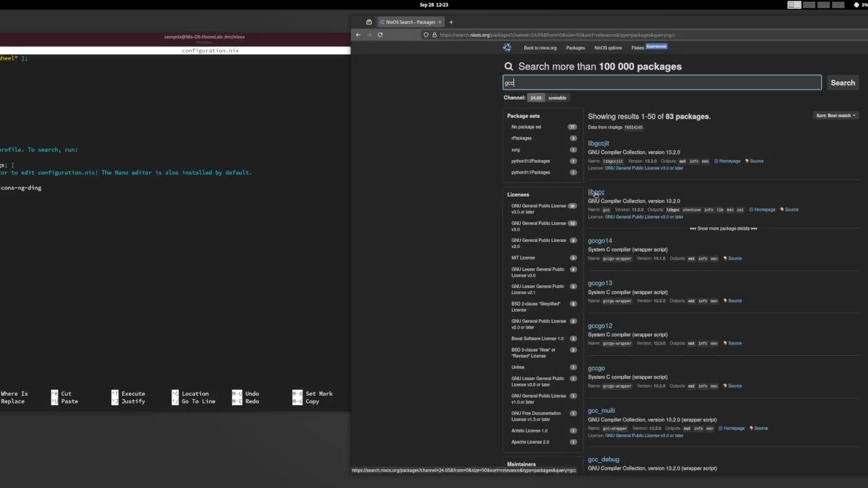Screen dimensions: 868x488
Task: Open the gccgo14 package title
Action: [x=599, y=241]
